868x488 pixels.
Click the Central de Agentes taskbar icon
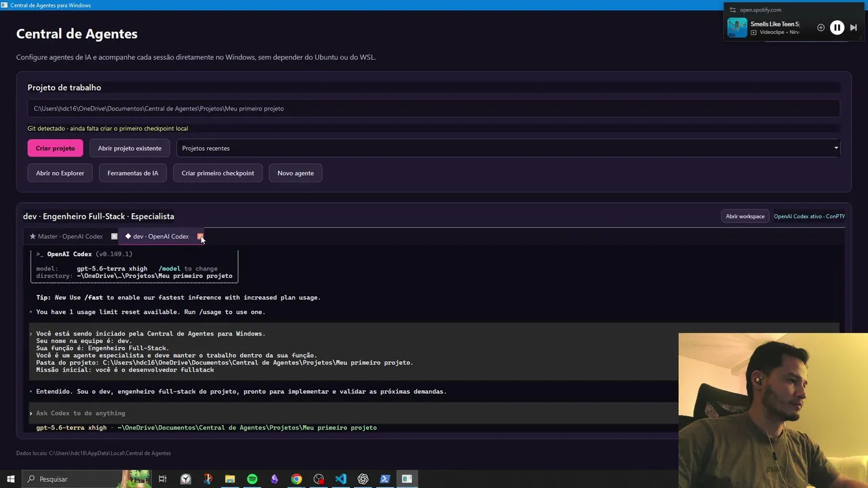[x=407, y=479]
